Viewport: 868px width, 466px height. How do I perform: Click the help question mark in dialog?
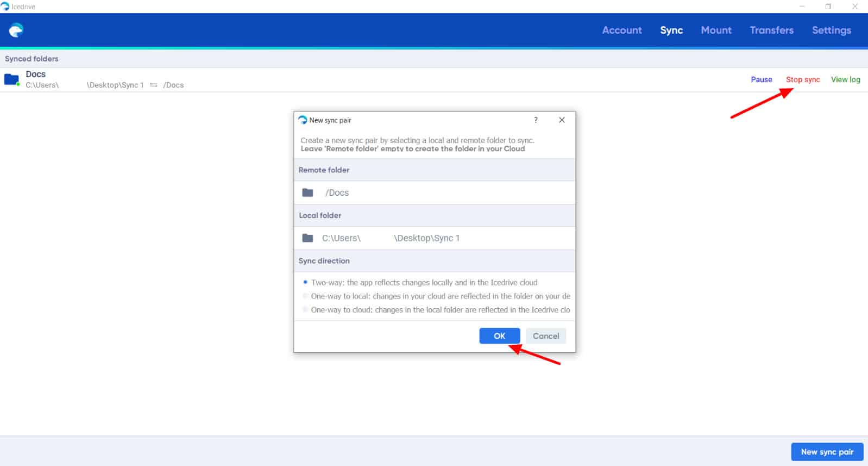point(536,120)
